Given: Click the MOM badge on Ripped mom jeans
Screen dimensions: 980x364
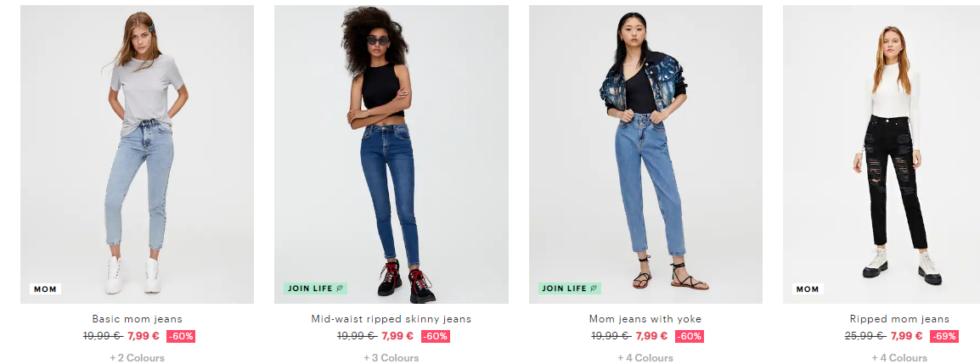Looking at the screenshot, I should point(808,289).
